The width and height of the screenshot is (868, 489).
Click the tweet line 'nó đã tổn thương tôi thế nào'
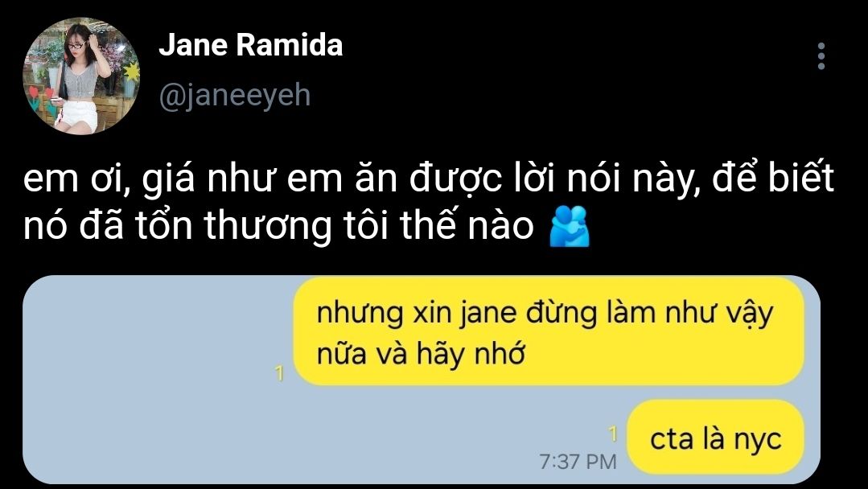click(278, 225)
